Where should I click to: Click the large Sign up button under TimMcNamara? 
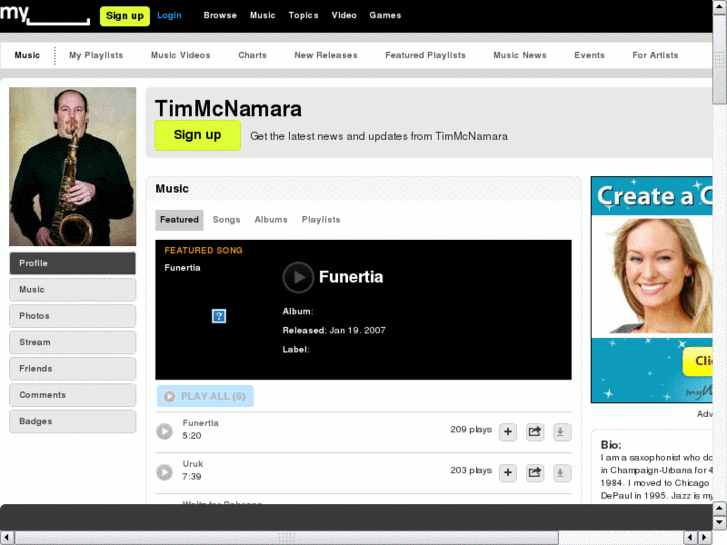[x=198, y=135]
